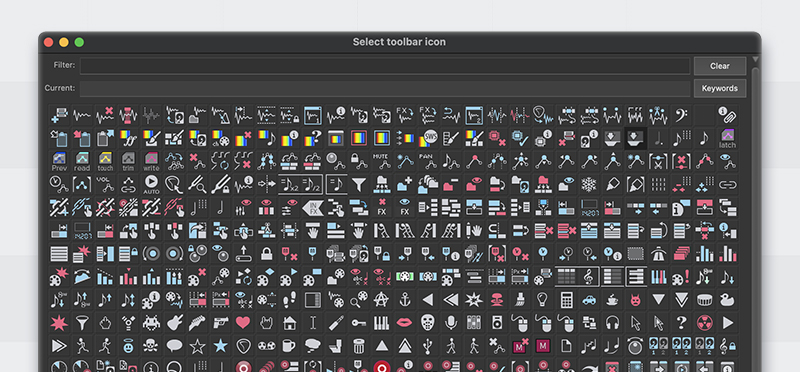Select the piano keys icon
The width and height of the screenshot is (800, 372).
(381, 323)
